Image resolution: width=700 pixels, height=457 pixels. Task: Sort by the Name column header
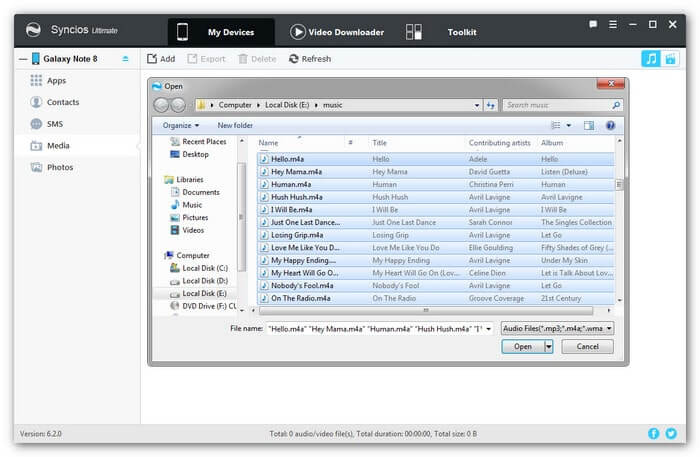[268, 143]
